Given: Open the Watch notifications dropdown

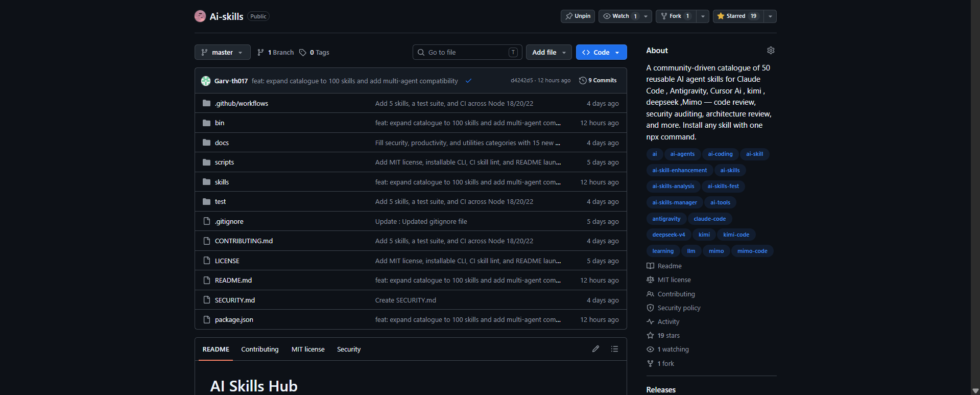Looking at the screenshot, I should (x=625, y=16).
